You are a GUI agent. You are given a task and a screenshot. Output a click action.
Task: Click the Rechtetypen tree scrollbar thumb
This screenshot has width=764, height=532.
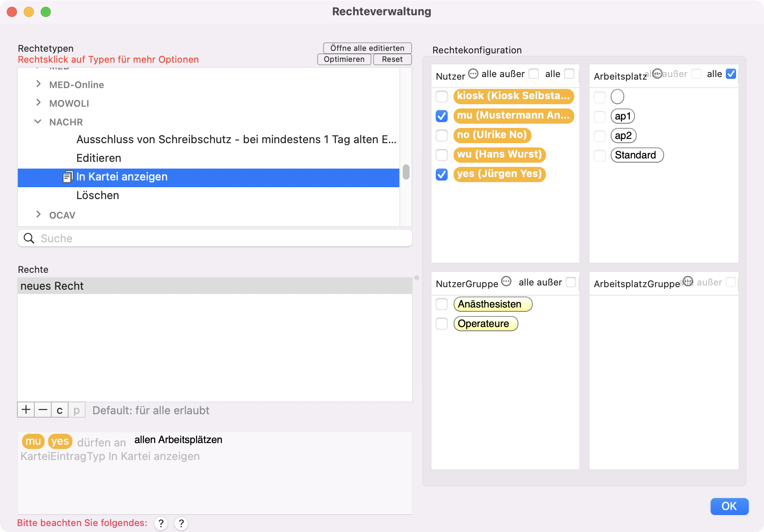[x=406, y=172]
